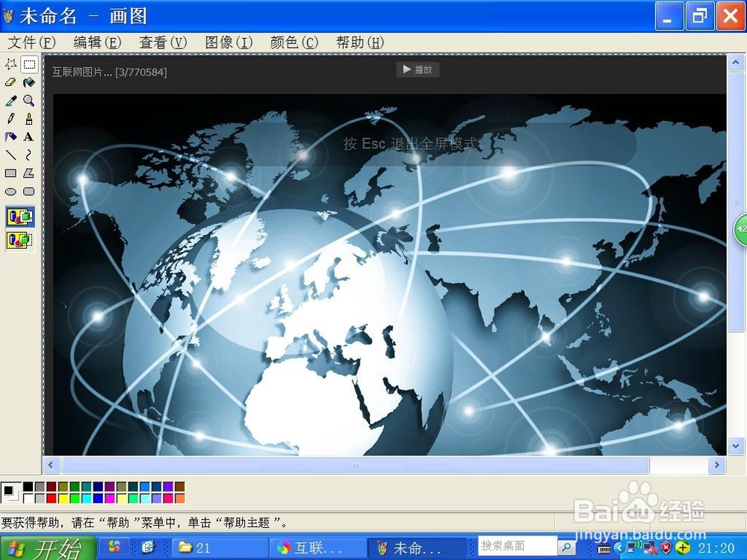Click the second quick launch icon
The image size is (747, 560).
click(148, 547)
